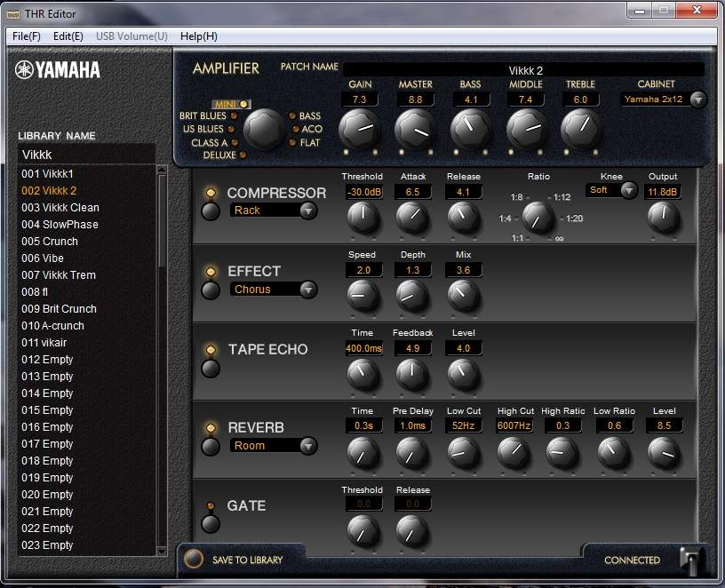The image size is (725, 588).
Task: Expand the Compressor Rack type dropdown
Action: 307,211
